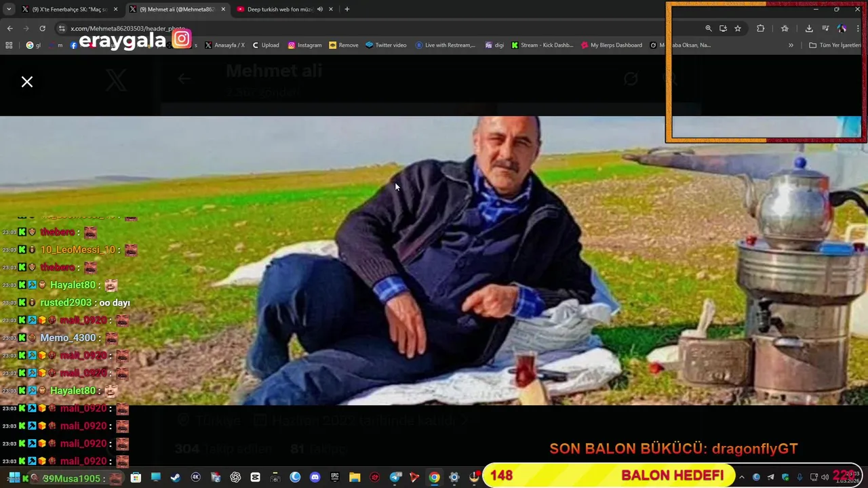Expand the hidden bookmarks chevron
Viewport: 868px width, 488px height.
[791, 45]
